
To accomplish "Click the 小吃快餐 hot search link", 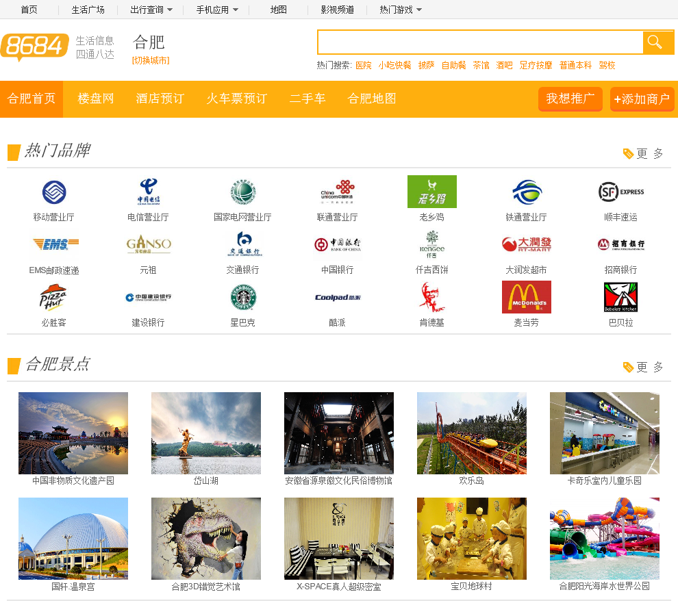I will [x=394, y=65].
